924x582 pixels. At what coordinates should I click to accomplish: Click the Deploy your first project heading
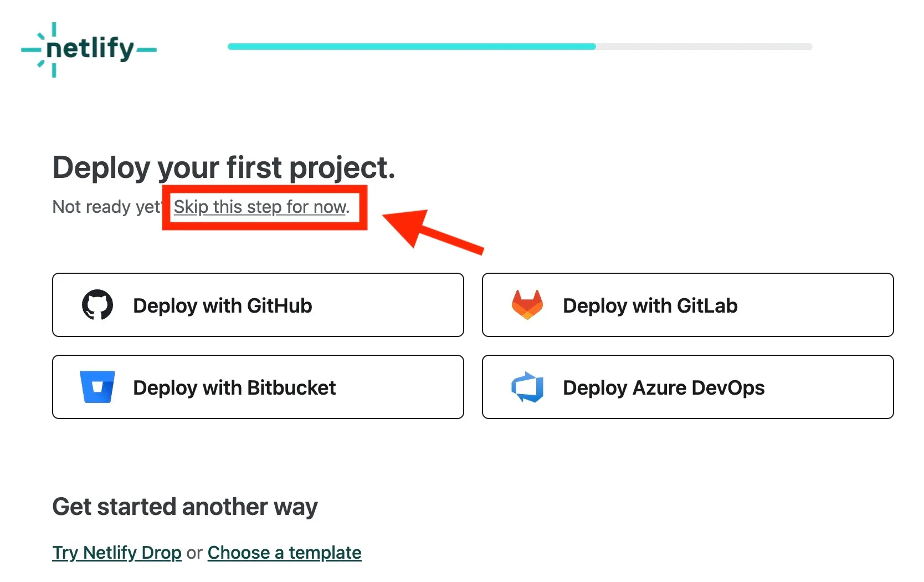coord(224,168)
